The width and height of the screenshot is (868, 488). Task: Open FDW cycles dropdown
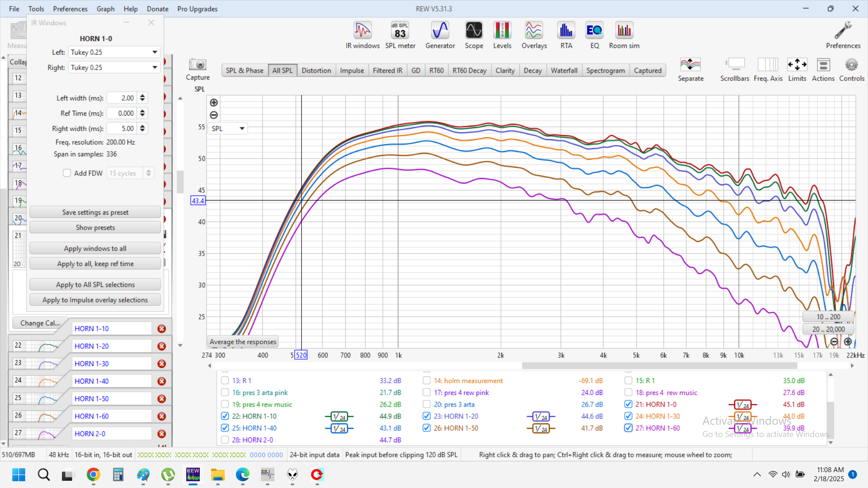click(x=130, y=173)
